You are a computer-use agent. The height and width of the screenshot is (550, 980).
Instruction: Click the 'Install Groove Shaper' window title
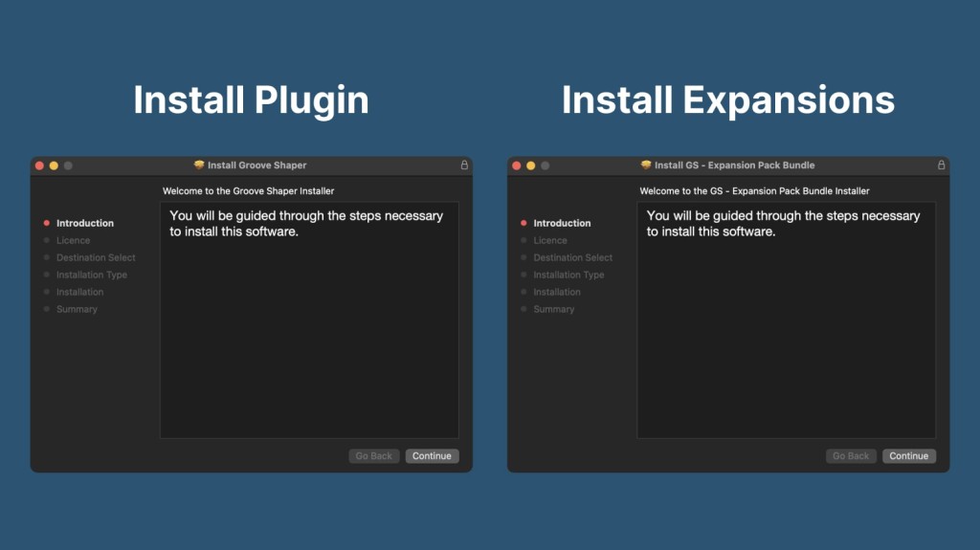(x=256, y=165)
